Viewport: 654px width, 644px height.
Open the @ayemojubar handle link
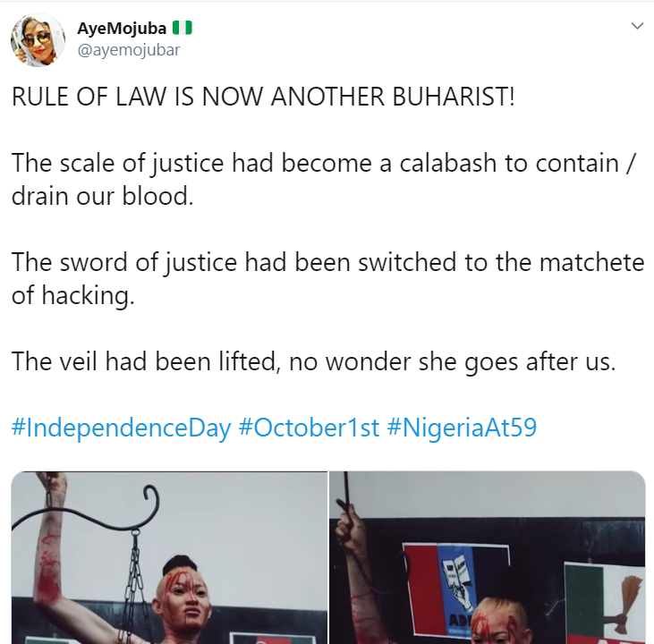pyautogui.click(x=129, y=49)
